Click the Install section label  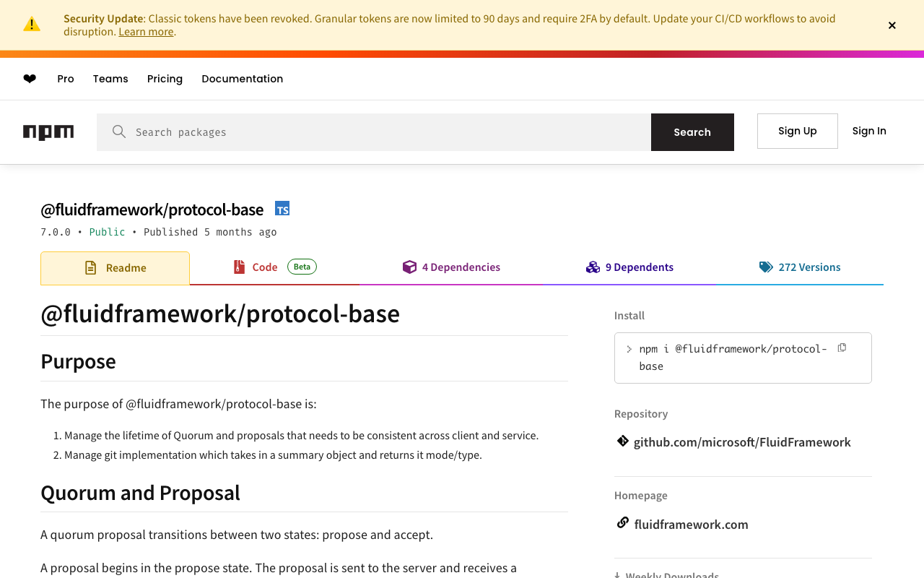[x=629, y=316]
